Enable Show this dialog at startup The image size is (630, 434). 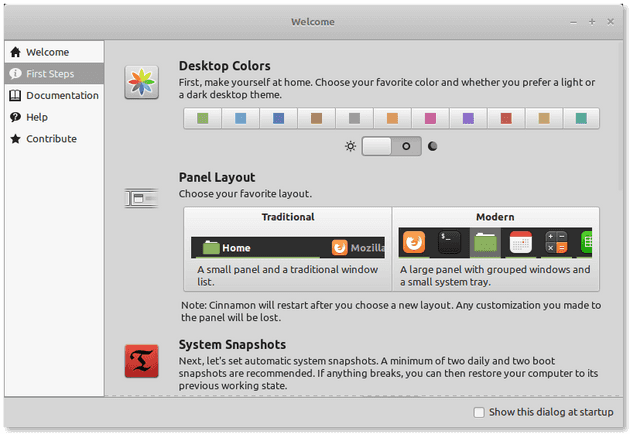(479, 412)
